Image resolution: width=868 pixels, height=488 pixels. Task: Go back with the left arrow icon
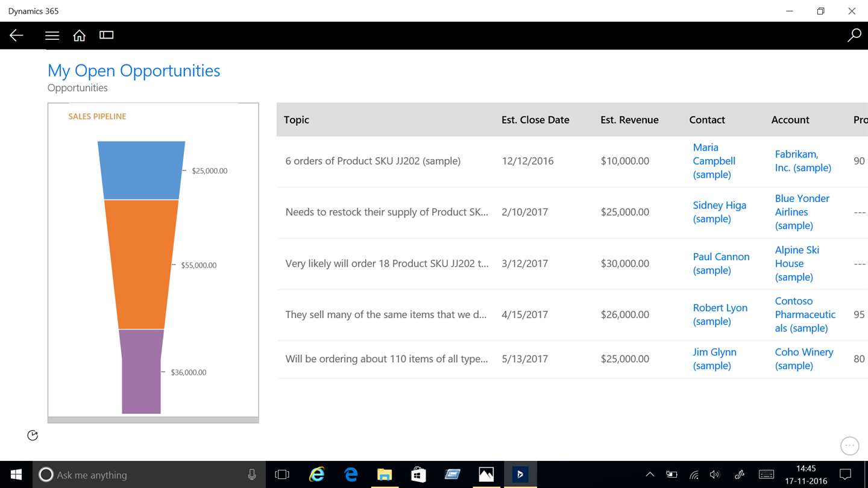16,36
